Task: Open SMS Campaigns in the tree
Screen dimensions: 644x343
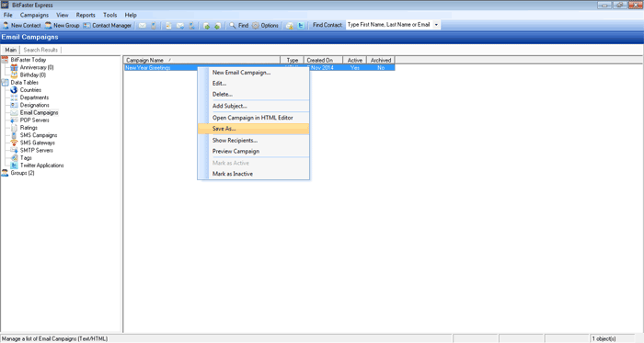Action: pos(34,135)
